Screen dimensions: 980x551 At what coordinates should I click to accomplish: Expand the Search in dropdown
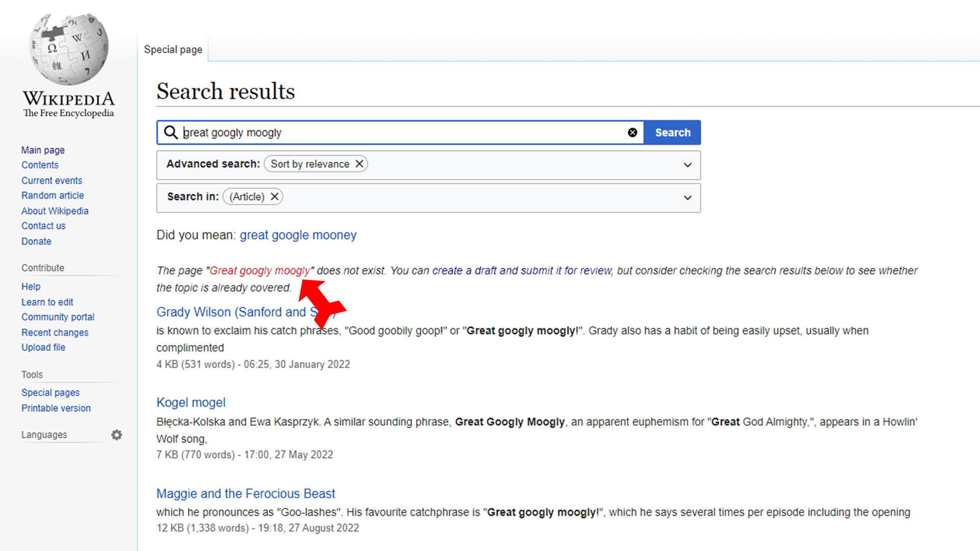point(687,196)
